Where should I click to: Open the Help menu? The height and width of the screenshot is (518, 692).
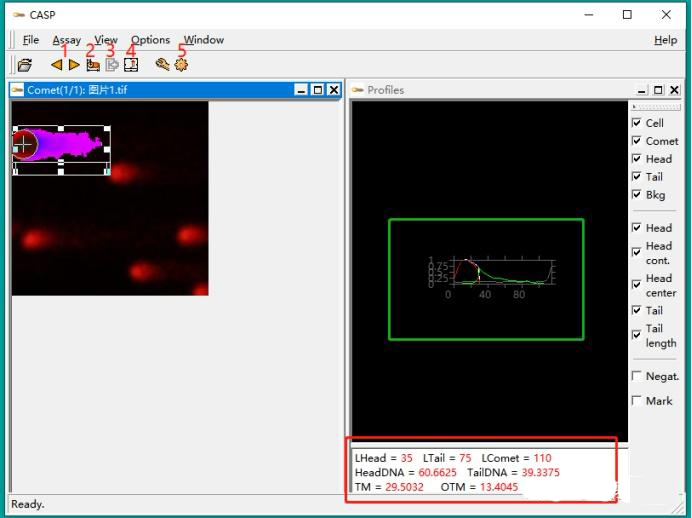[x=666, y=40]
